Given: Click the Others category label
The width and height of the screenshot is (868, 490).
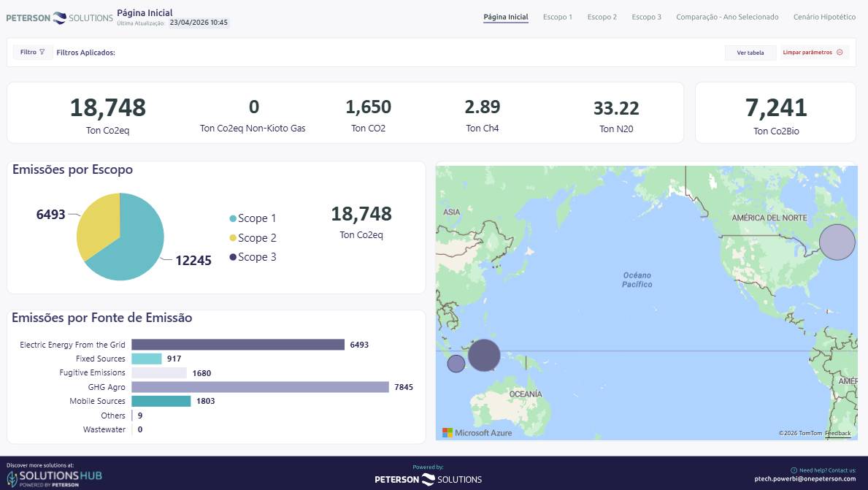Looking at the screenshot, I should 113,416.
